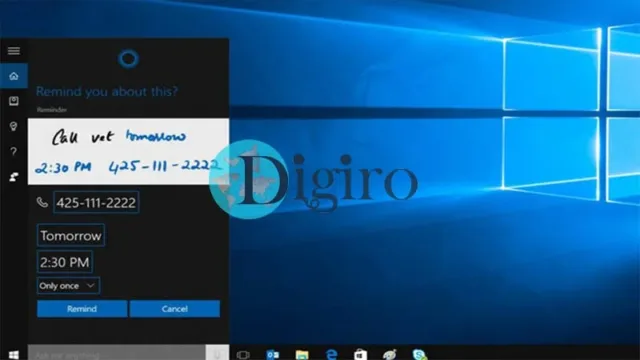Screen dimensions: 640x360
Task: Open the Cortana Notebook icon
Action: (14, 101)
